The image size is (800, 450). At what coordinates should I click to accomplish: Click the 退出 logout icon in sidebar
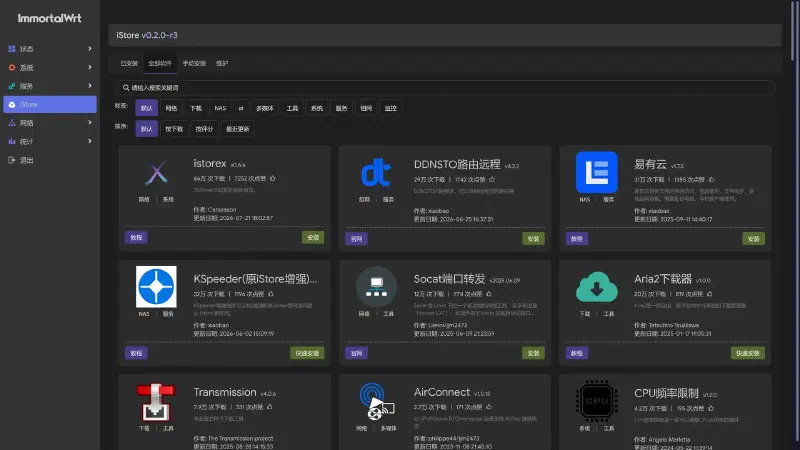click(x=12, y=160)
